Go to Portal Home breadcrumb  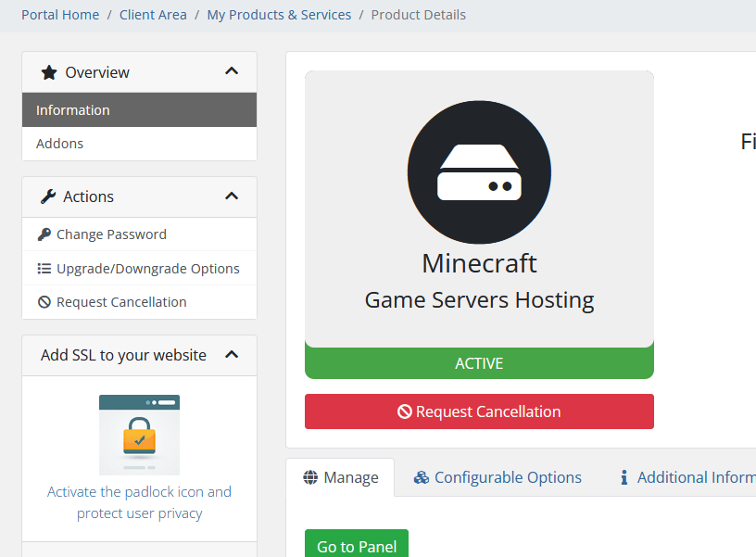tap(60, 15)
